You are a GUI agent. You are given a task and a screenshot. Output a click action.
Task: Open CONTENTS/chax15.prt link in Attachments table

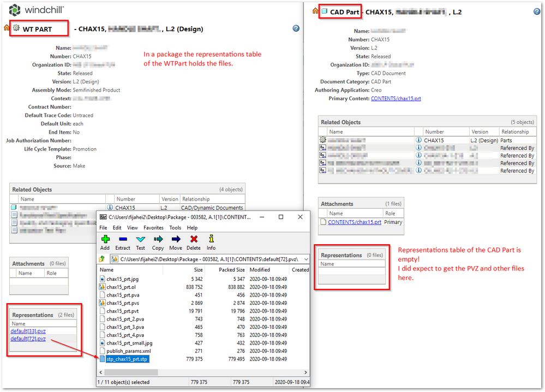pyautogui.click(x=355, y=222)
